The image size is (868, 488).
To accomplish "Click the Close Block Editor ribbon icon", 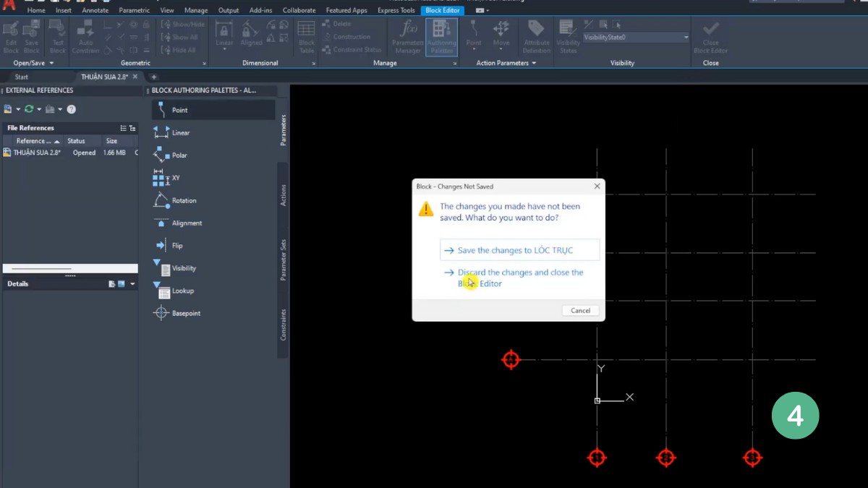I will point(711,36).
